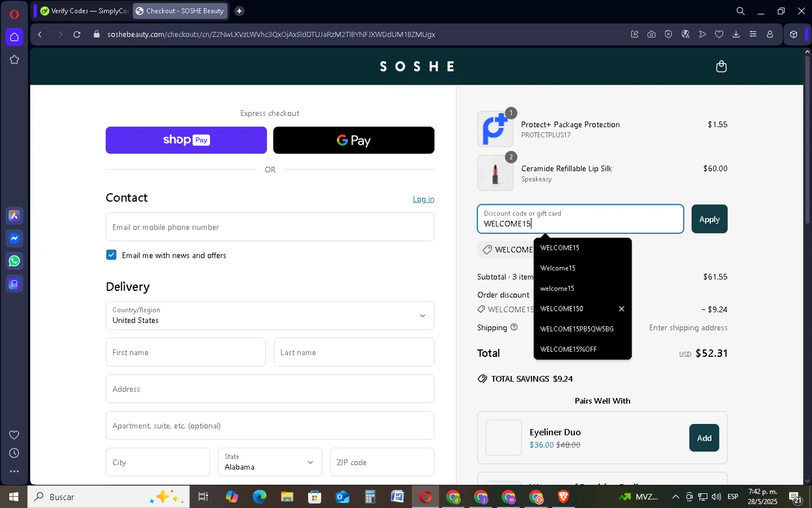The image size is (812, 508).
Task: Choose WELCOME15PB5QW5BG suggestion
Action: click(x=582, y=329)
